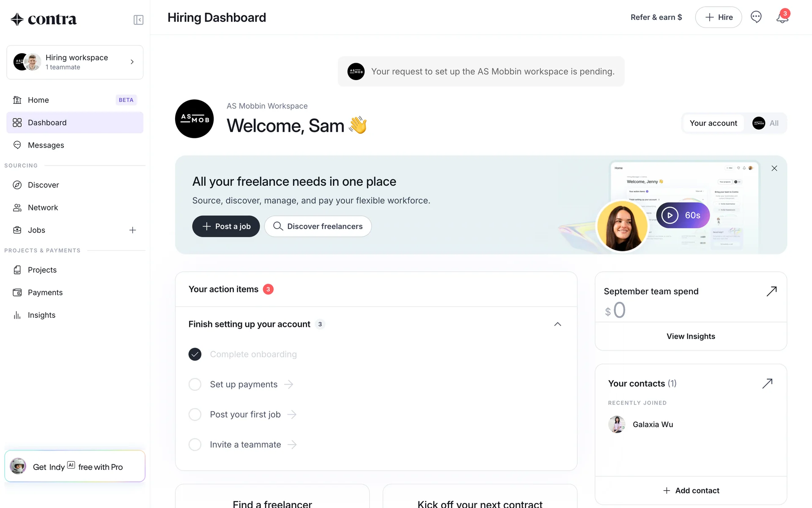
Task: Dismiss the freelance needs banner
Action: tap(774, 168)
